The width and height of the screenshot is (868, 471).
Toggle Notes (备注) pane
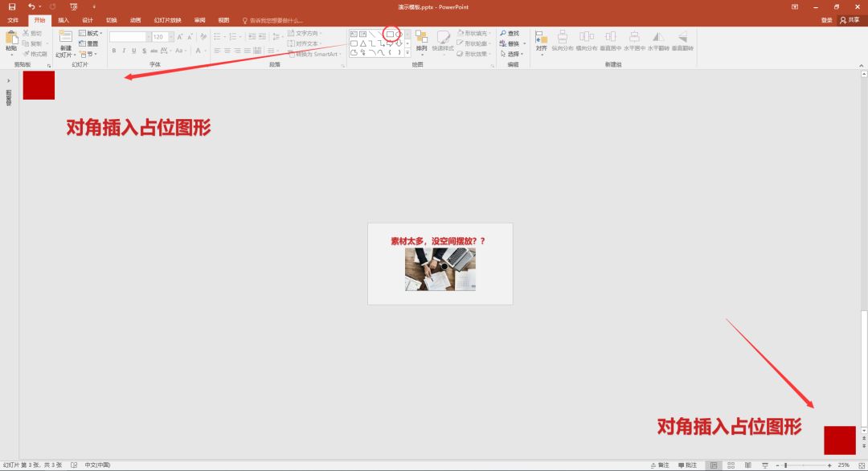point(660,465)
